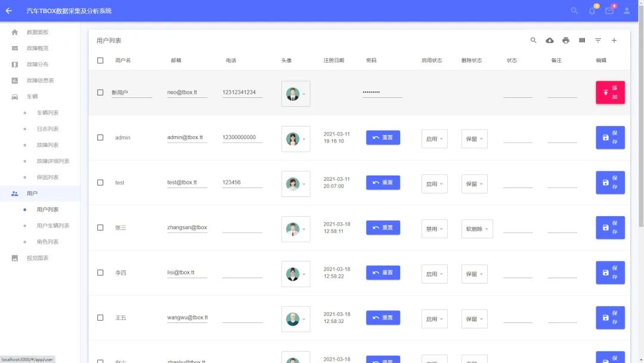Open the table search icon
The image size is (644, 363).
tap(534, 41)
